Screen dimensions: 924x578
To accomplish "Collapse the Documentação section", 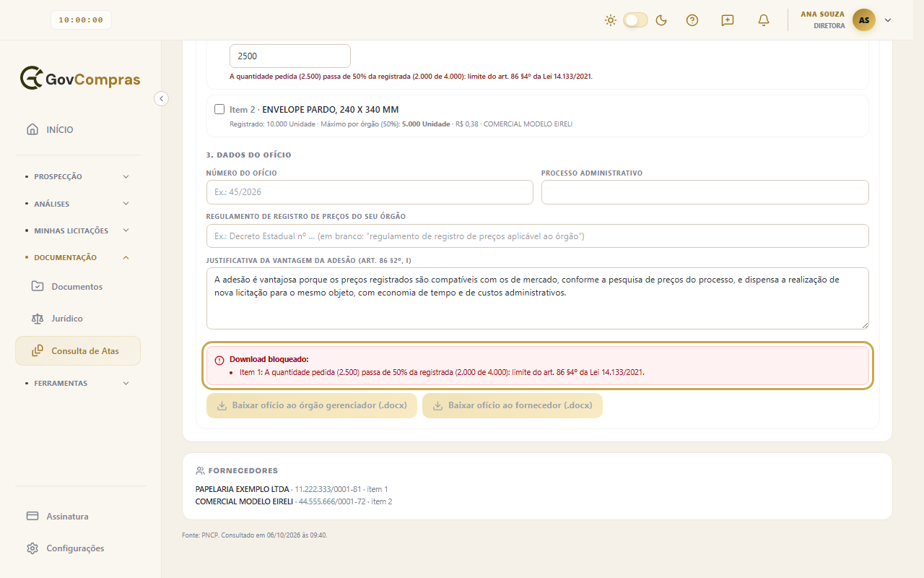I will click(78, 257).
